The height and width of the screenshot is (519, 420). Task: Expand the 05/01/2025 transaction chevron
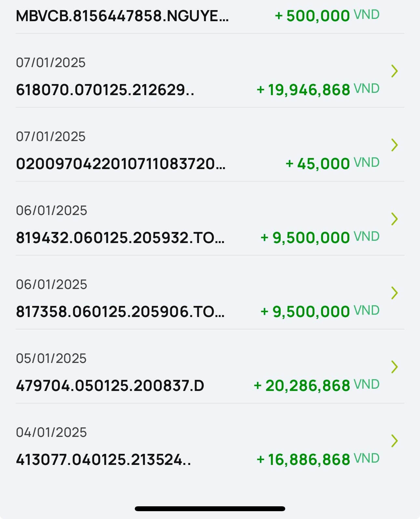[x=394, y=367]
